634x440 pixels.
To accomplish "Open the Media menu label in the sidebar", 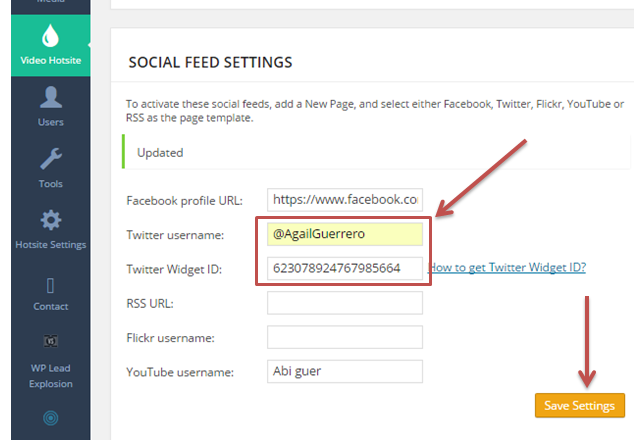I will point(50,3).
